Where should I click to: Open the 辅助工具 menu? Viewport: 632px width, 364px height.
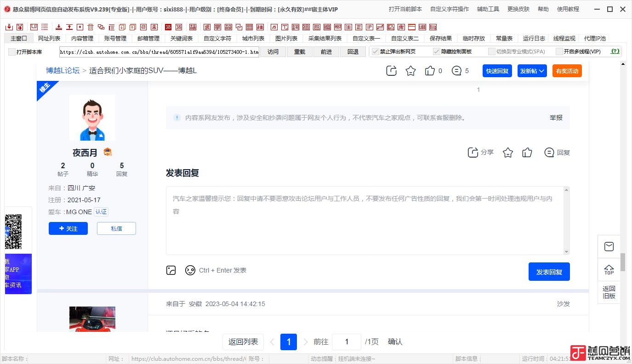[x=488, y=9]
